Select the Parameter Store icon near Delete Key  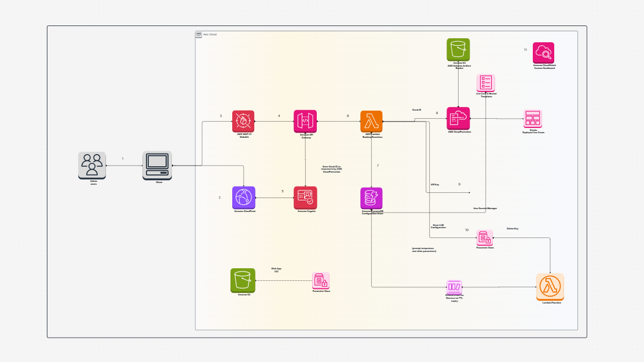[485, 237]
